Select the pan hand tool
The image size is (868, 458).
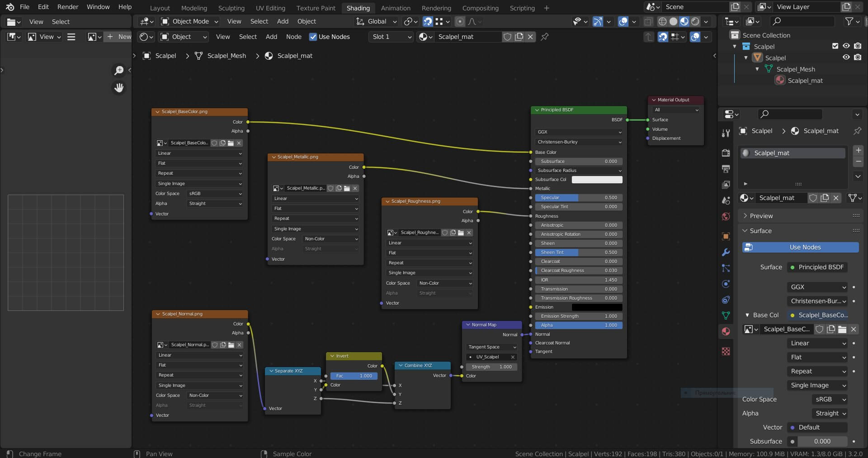click(x=119, y=88)
